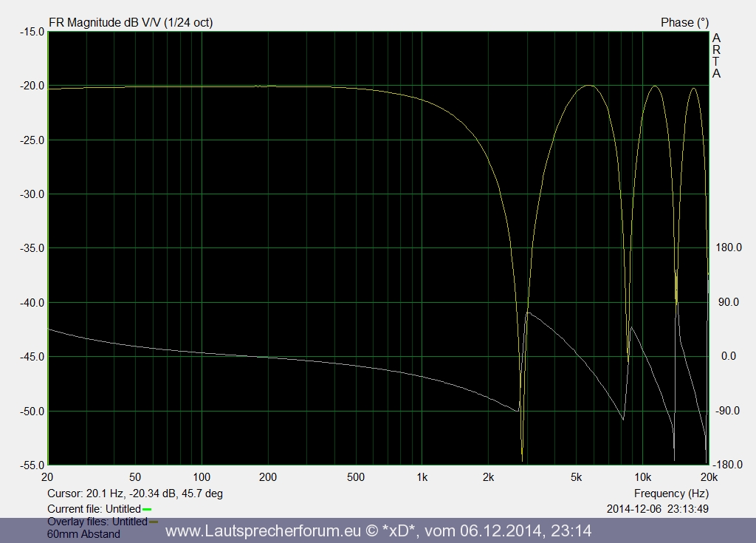This screenshot has height=543, width=756.
Task: Click the green Current file color swatch
Action: (x=147, y=509)
